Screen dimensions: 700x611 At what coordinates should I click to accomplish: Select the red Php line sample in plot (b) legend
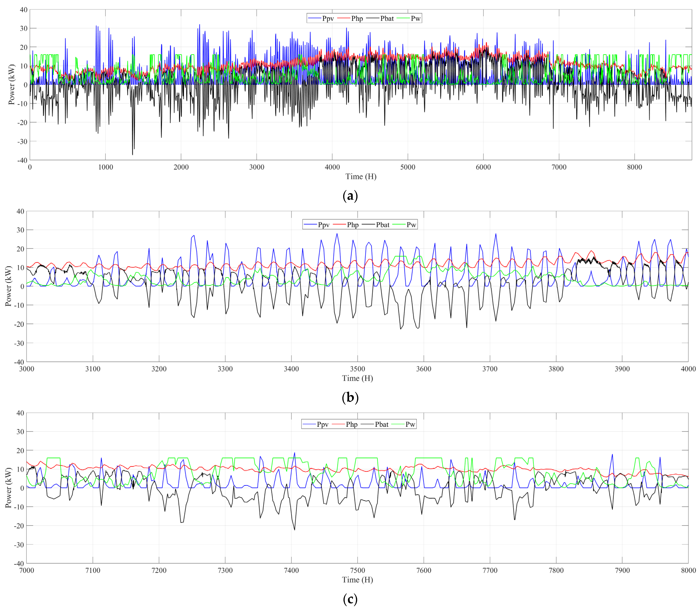click(340, 225)
